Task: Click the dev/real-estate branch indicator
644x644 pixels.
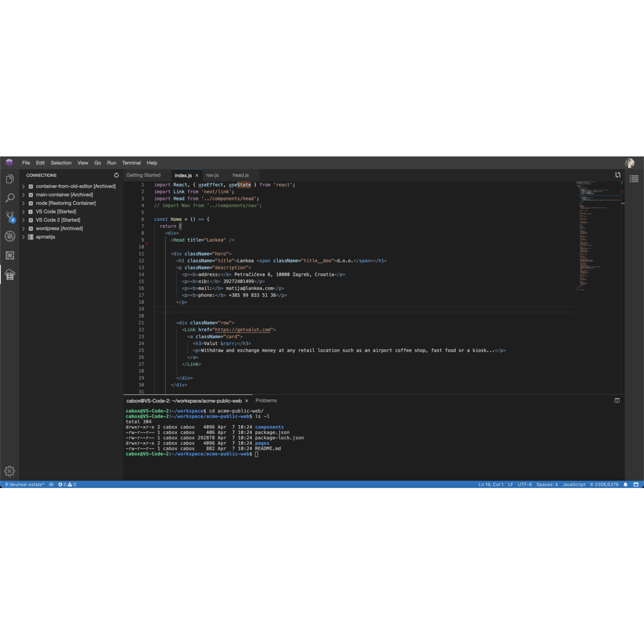Action: [x=25, y=485]
